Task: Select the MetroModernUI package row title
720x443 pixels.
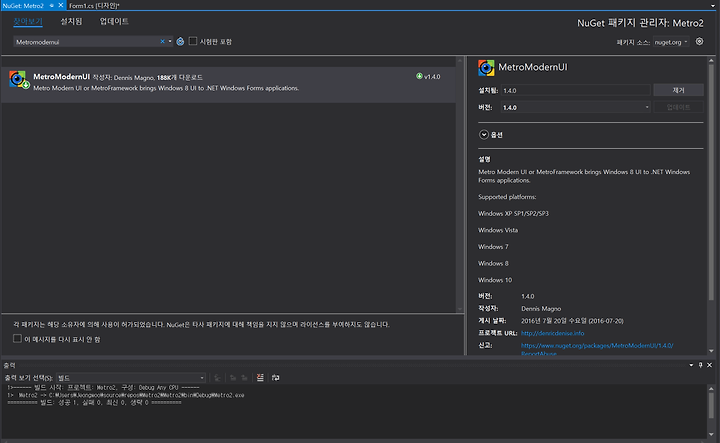Action: coord(62,77)
